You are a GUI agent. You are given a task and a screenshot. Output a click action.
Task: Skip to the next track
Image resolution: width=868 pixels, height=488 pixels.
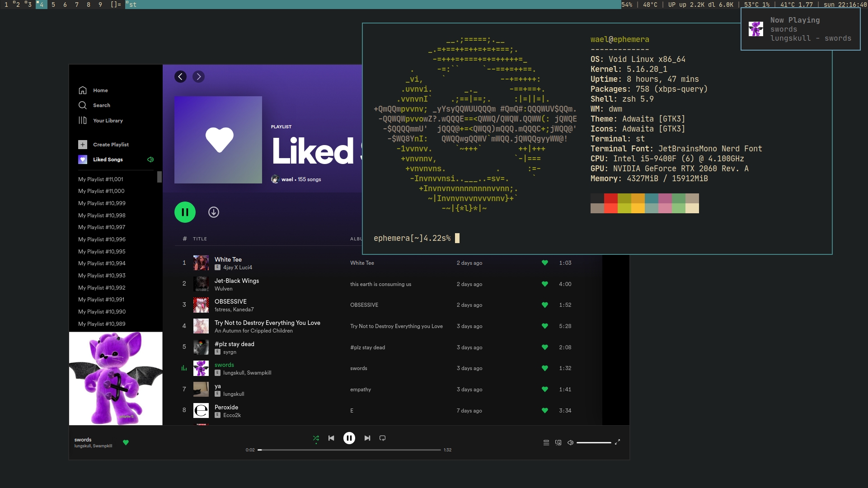click(367, 438)
